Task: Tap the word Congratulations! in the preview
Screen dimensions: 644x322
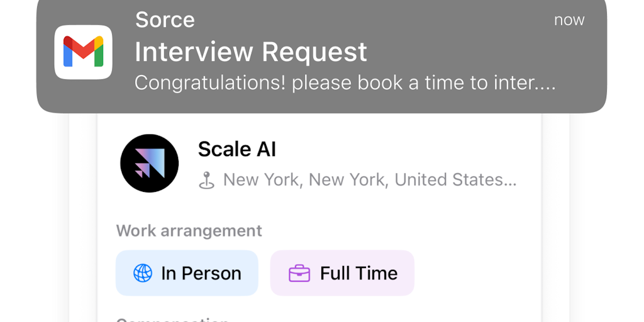Action: 210,82
